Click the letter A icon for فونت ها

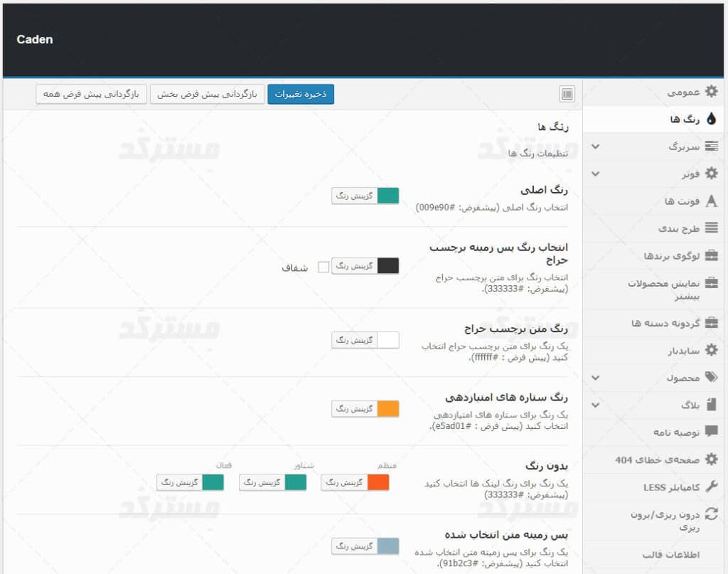(711, 201)
